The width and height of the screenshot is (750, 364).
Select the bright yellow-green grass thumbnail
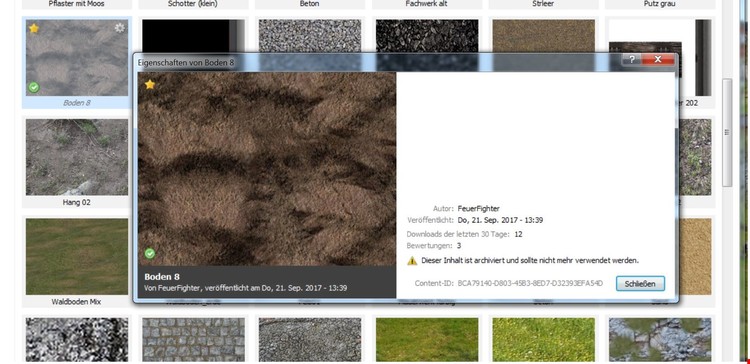[x=543, y=340]
